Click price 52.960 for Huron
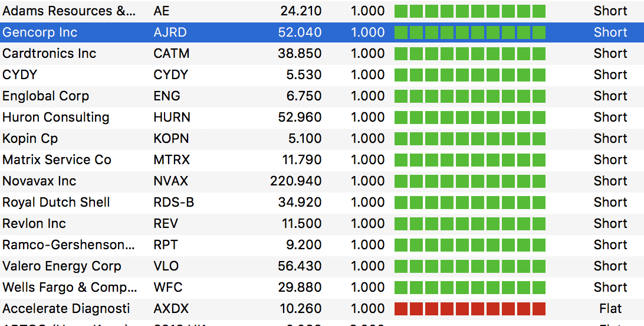644x326 pixels. [x=300, y=117]
